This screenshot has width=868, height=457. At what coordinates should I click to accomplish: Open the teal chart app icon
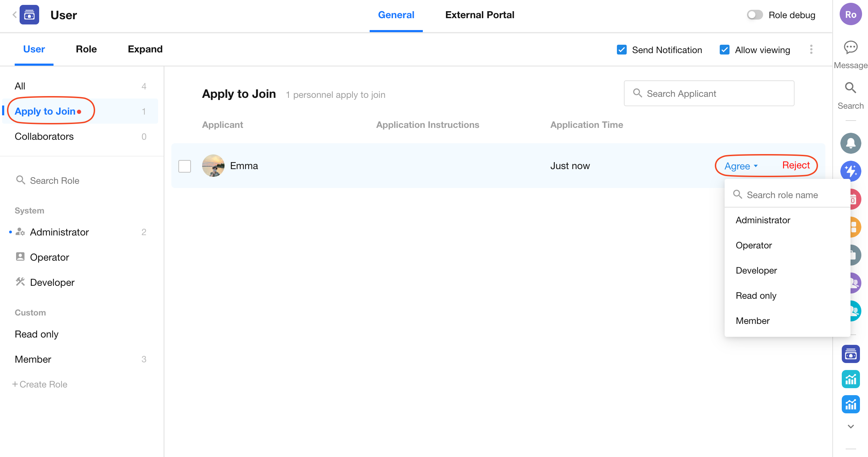[x=850, y=379]
